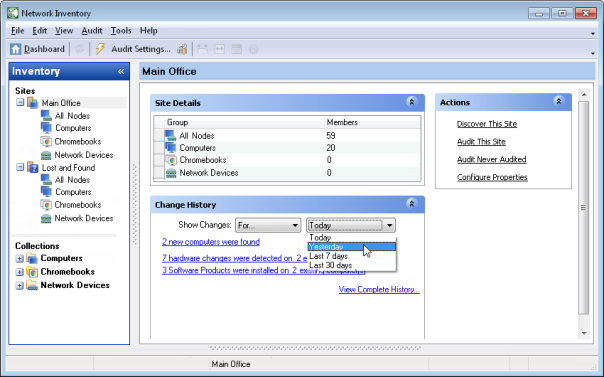Viewport: 604px width, 377px height.
Task: Open Audit Settings in the toolbar
Action: tap(141, 49)
